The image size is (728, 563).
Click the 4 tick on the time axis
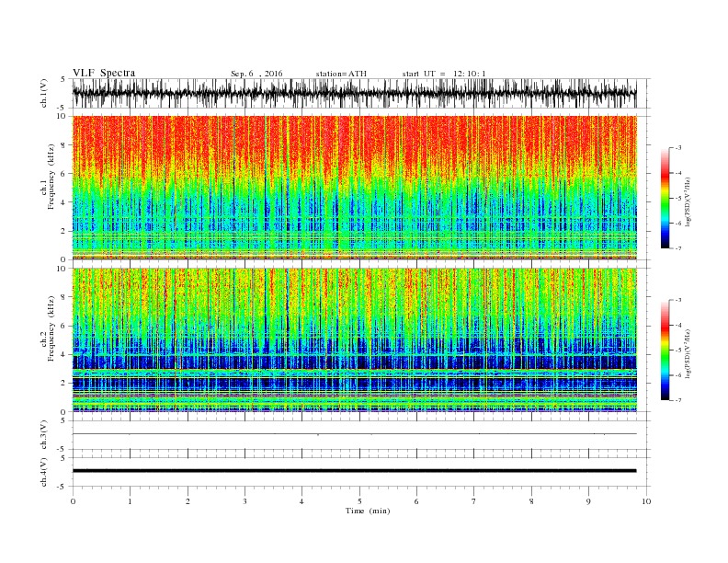301,501
